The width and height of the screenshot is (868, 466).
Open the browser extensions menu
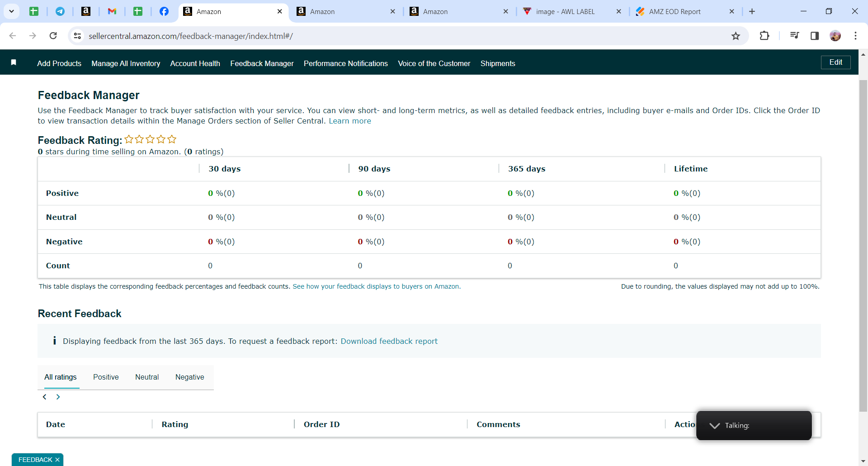click(x=764, y=36)
